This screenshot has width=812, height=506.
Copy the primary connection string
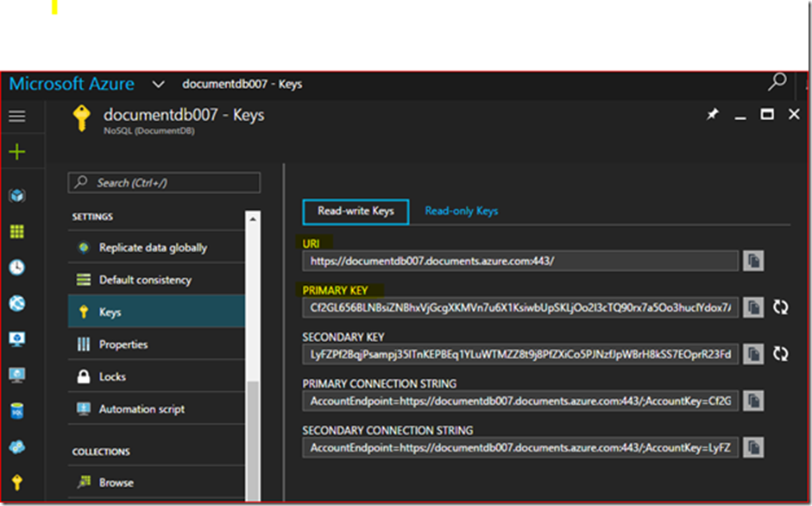click(753, 401)
